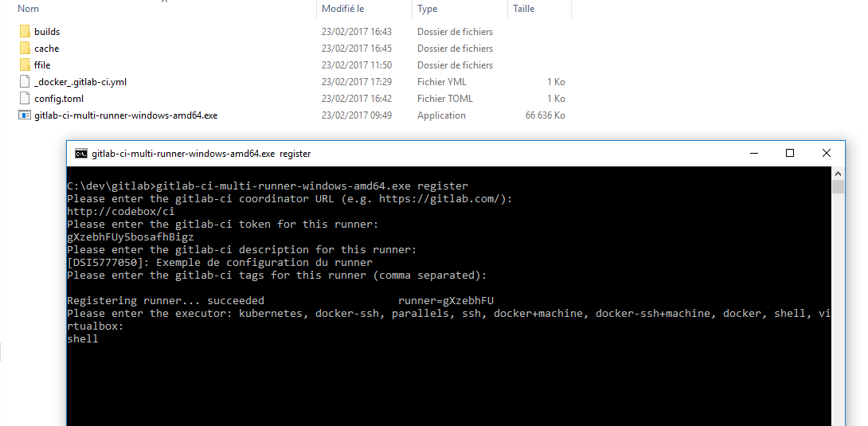Viewport: 868px width, 426px height.
Task: Sort by the Modifié le column header
Action: (342, 9)
